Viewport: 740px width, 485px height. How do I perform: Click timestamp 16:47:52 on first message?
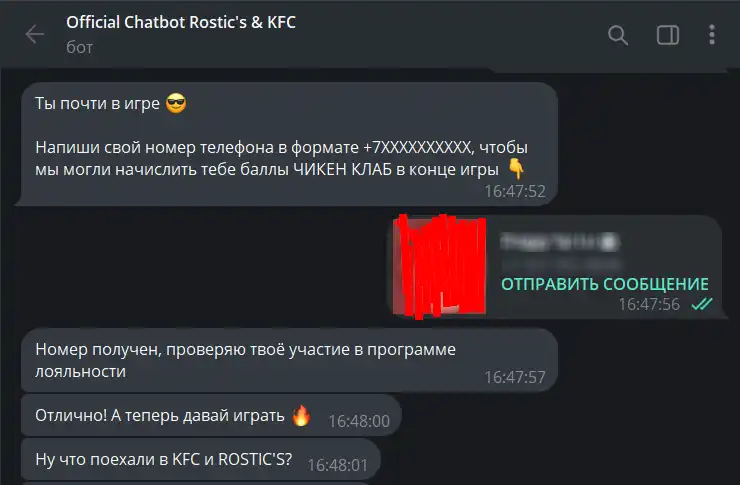click(515, 191)
